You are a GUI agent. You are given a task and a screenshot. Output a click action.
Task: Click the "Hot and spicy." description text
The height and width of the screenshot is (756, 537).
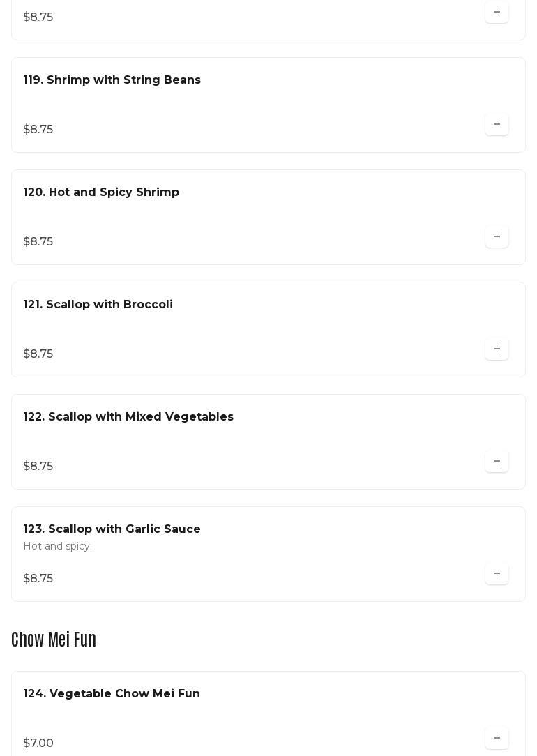[x=58, y=546]
